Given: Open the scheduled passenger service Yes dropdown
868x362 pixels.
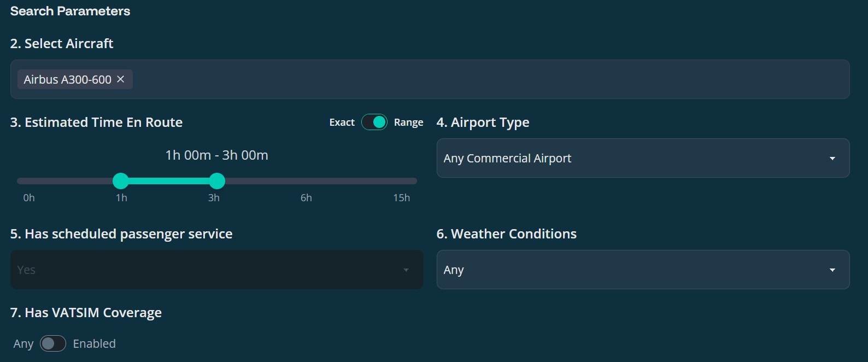Looking at the screenshot, I should tap(208, 270).
